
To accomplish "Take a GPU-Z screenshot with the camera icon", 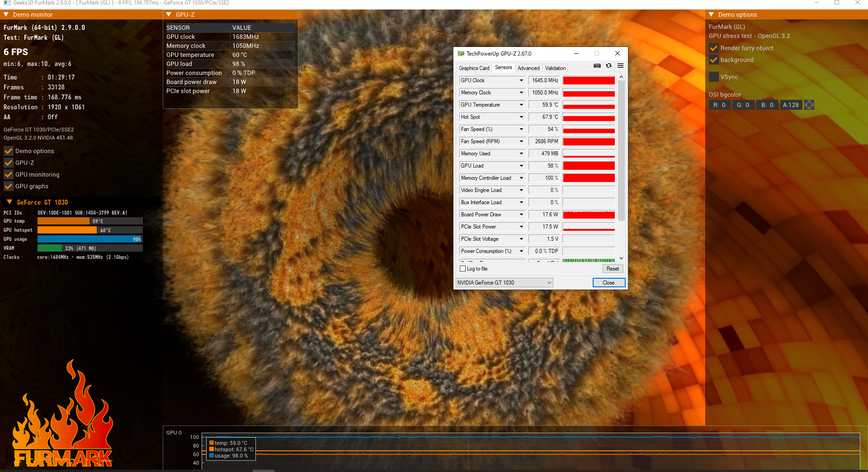I will pyautogui.click(x=597, y=66).
